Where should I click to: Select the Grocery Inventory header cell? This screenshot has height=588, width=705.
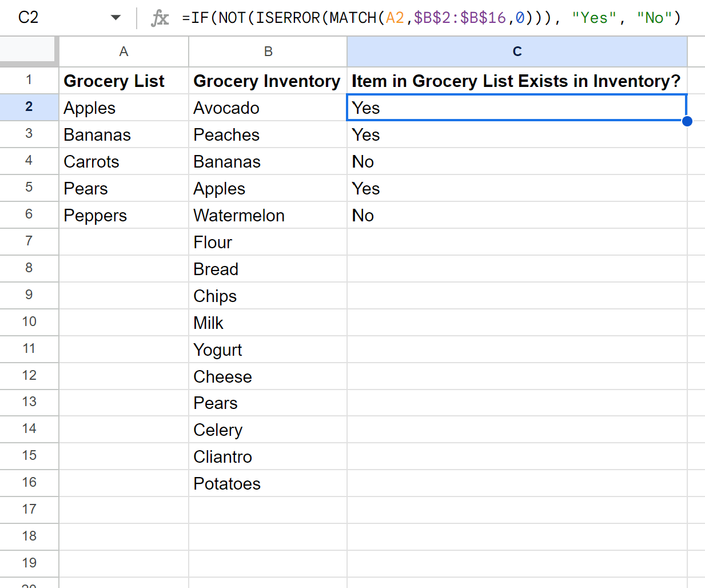click(x=268, y=81)
